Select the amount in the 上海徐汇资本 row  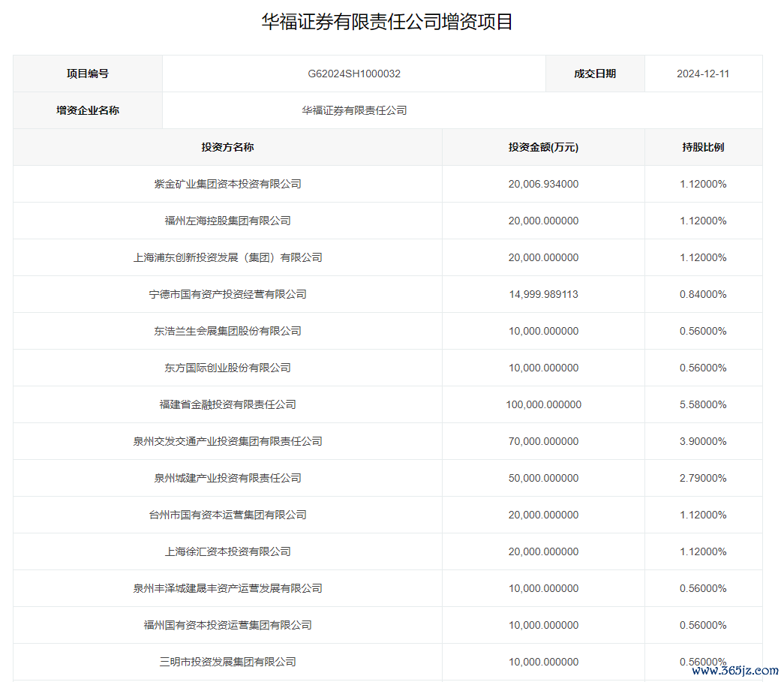(x=543, y=551)
